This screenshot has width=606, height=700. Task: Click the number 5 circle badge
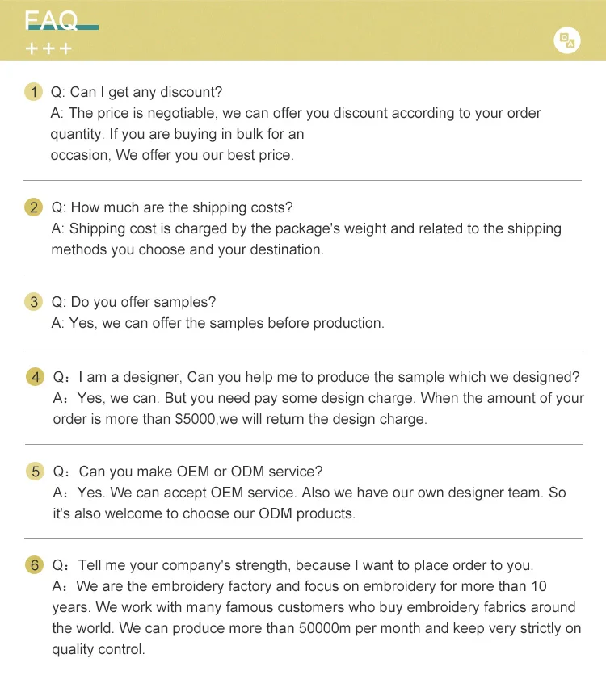pyautogui.click(x=36, y=472)
